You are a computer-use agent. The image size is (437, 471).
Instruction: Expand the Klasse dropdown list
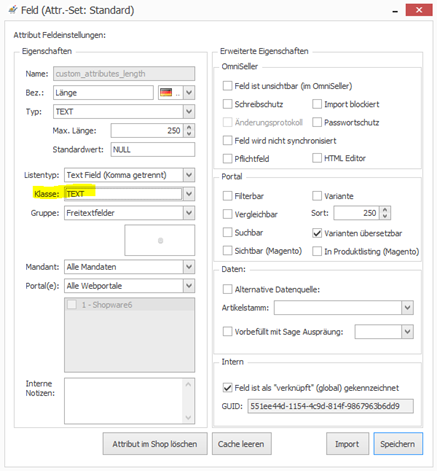pos(189,194)
